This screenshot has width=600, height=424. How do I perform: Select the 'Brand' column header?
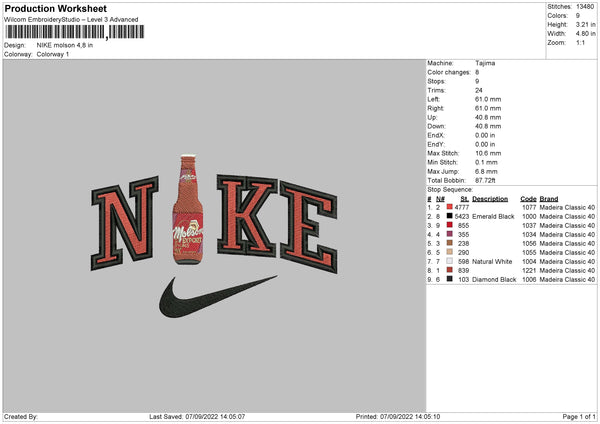(549, 199)
